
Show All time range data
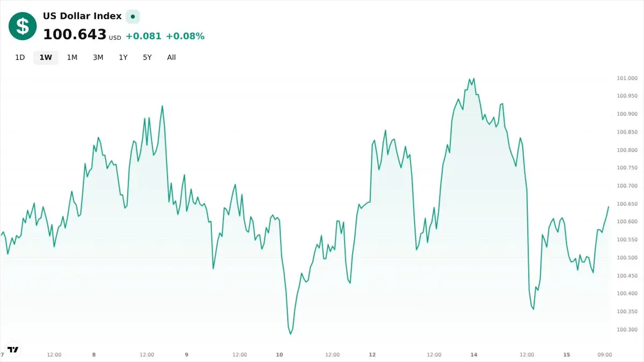[x=171, y=57]
